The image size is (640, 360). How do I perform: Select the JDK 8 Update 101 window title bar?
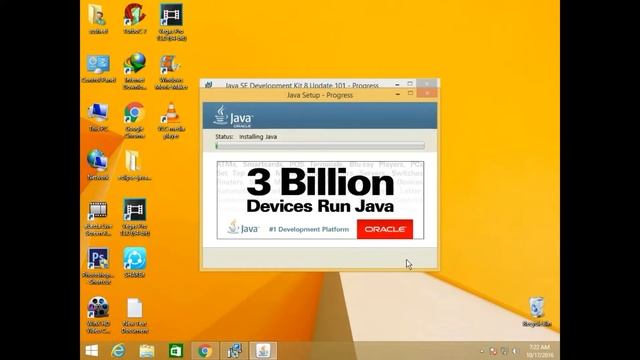tap(302, 85)
